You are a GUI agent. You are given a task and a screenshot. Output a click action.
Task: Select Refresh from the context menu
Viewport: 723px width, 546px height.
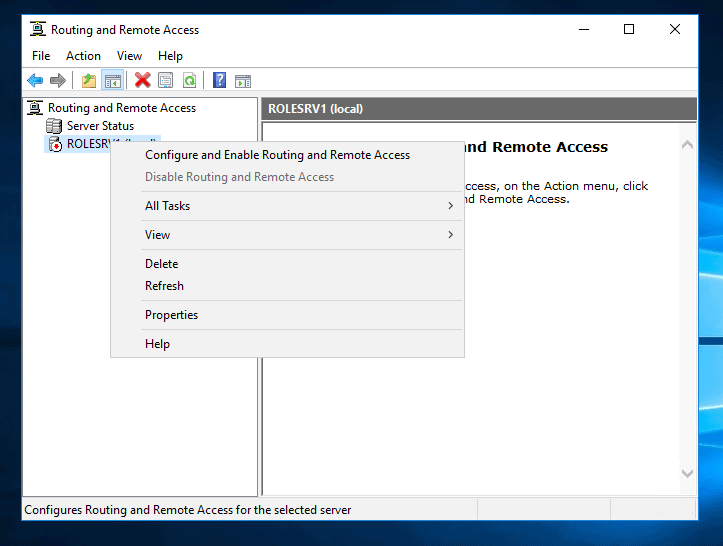tap(287, 286)
